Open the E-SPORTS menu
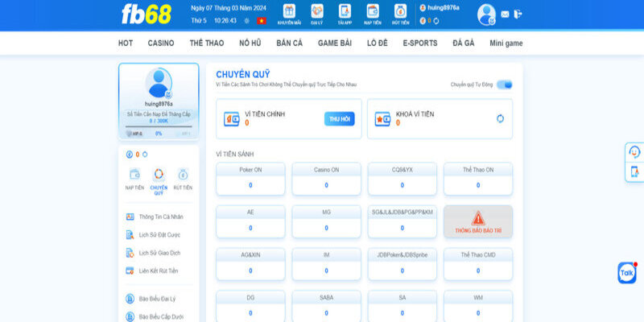The width and height of the screenshot is (644, 322). tap(420, 43)
